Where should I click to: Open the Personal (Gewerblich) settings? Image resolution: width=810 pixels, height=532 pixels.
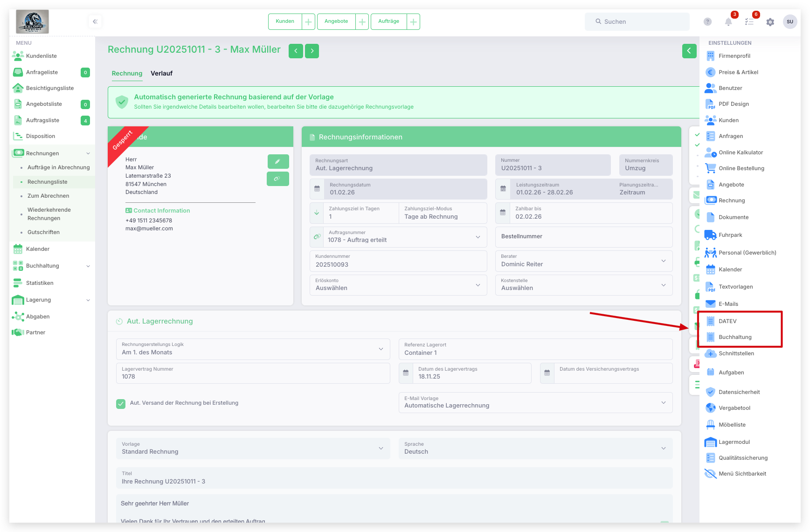point(740,253)
